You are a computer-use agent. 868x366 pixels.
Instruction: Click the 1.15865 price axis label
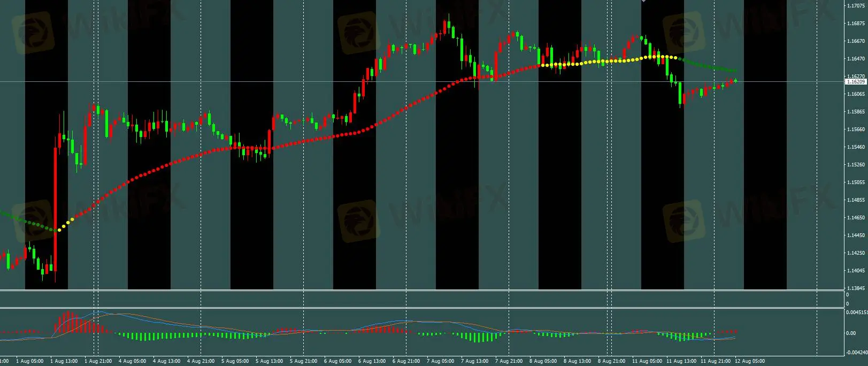tap(856, 112)
